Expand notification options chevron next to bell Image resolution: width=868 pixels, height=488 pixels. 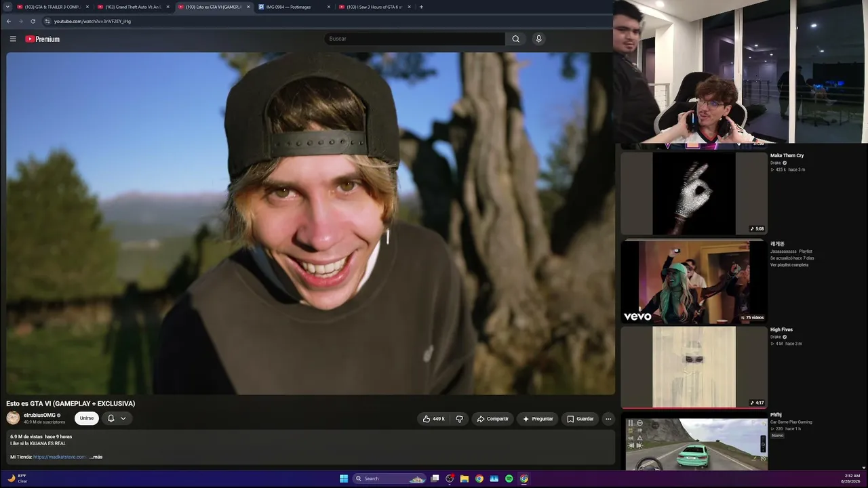123,418
